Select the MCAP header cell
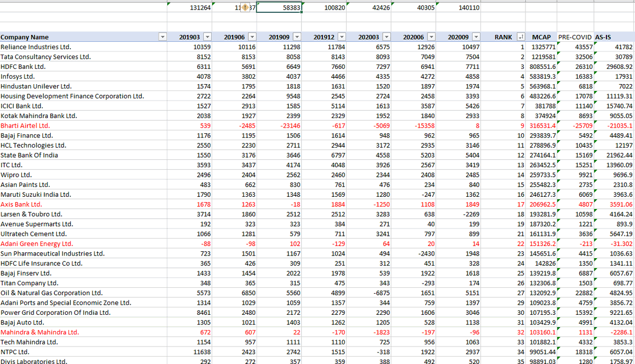 pos(541,37)
